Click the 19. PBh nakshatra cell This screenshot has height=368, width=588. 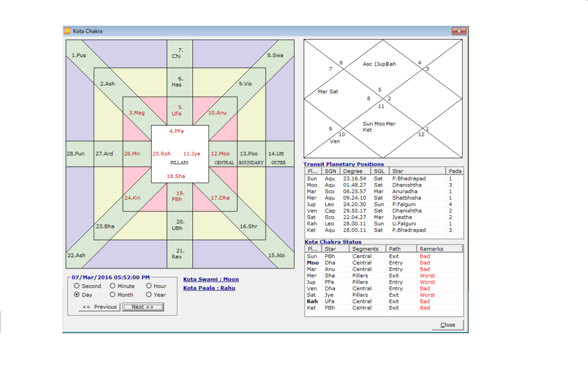(179, 196)
